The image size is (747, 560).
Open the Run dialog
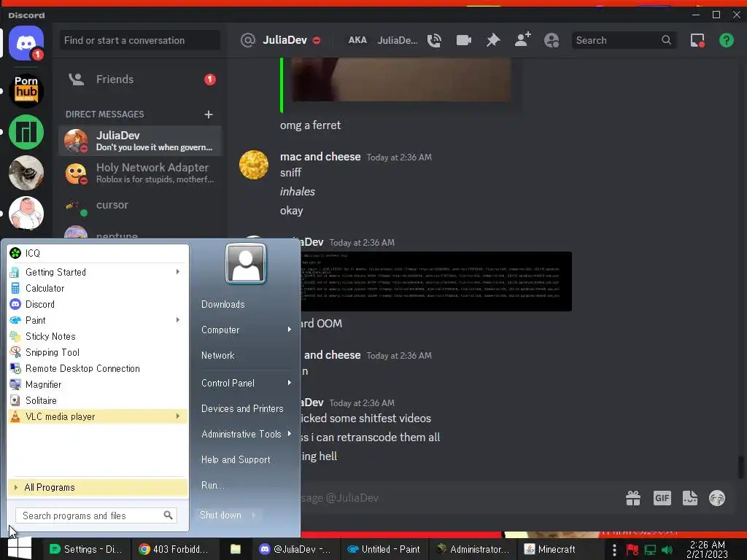213,485
